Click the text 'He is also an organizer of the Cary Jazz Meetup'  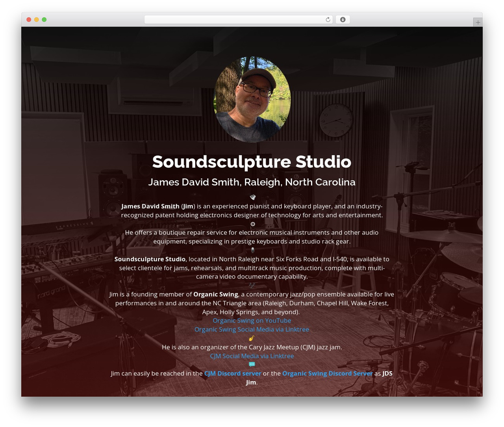click(230, 347)
